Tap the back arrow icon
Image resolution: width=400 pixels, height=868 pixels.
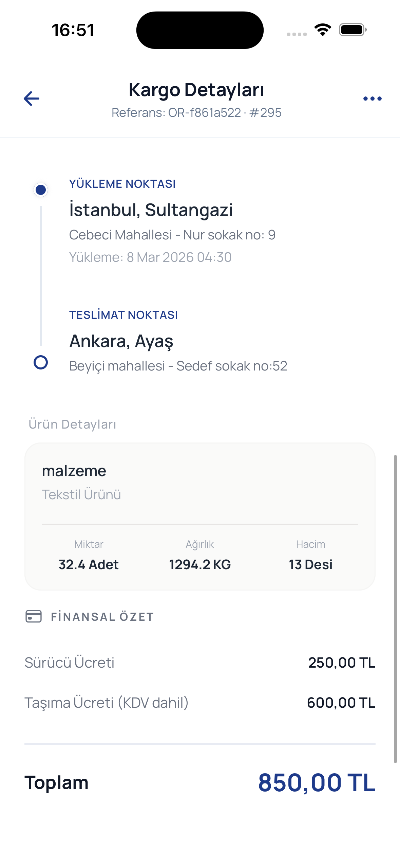pos(32,98)
